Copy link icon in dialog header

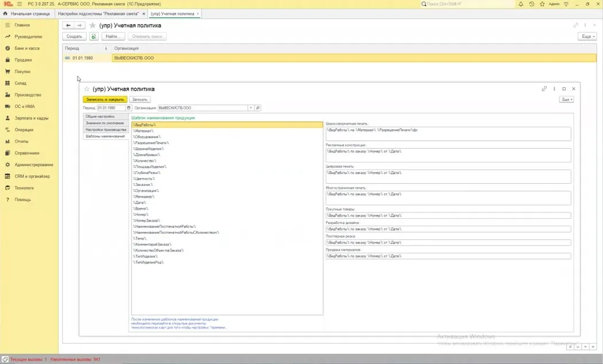click(x=544, y=89)
